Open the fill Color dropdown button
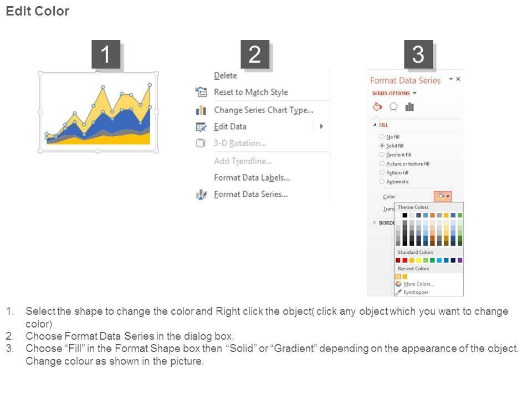 pos(442,196)
